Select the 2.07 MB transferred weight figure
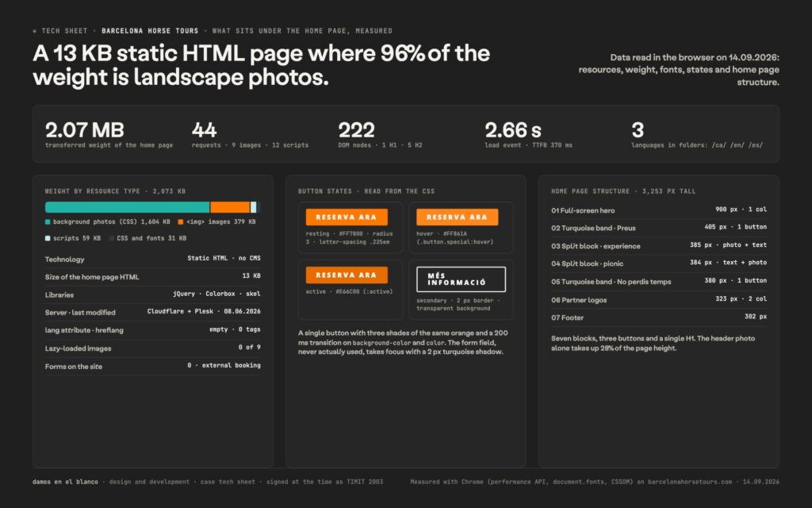 point(84,129)
